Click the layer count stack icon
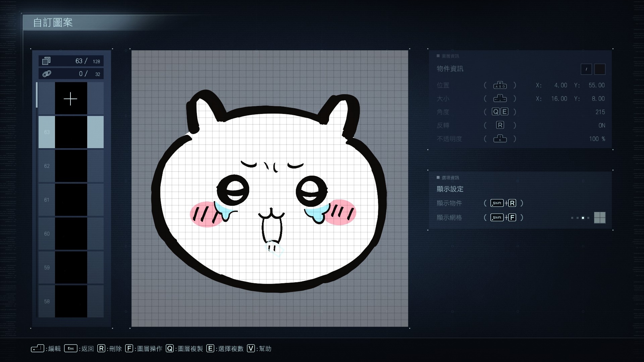The image size is (644, 362). (x=46, y=61)
